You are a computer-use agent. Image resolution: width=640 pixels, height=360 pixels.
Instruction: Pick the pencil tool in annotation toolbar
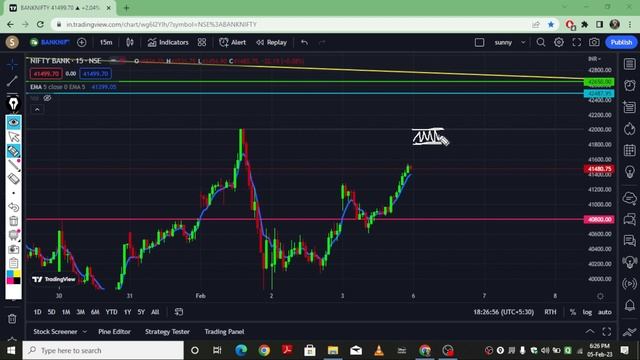pos(13,165)
